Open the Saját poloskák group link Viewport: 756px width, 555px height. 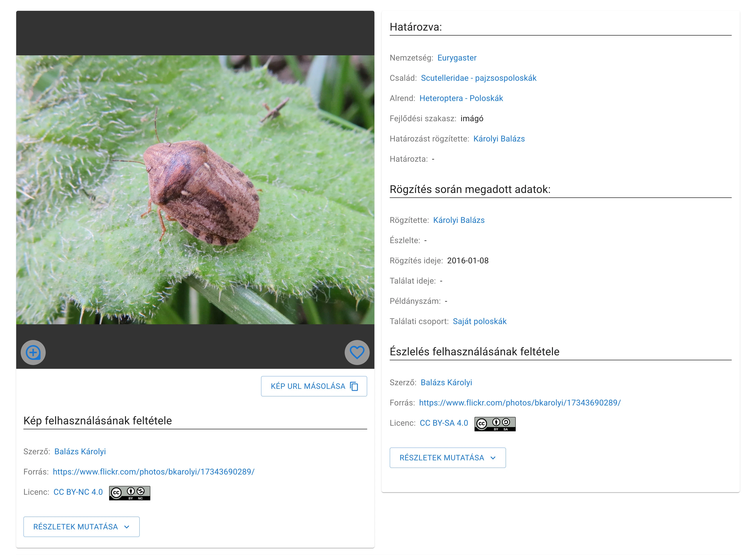tap(479, 321)
